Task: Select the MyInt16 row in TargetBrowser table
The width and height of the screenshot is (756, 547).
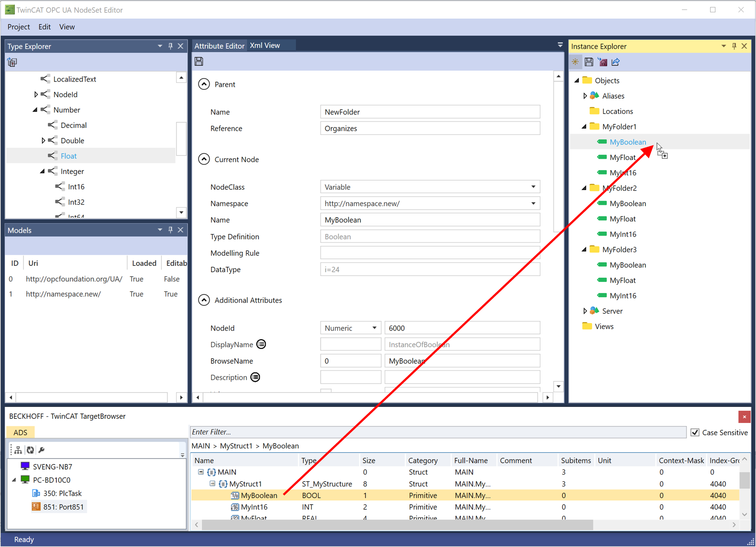Action: 465,507
